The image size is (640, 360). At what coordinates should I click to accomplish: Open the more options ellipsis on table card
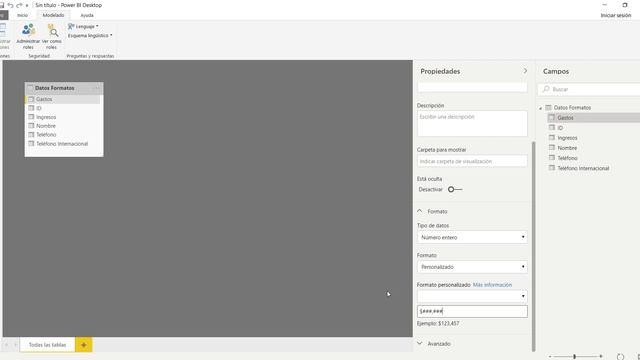(x=97, y=88)
